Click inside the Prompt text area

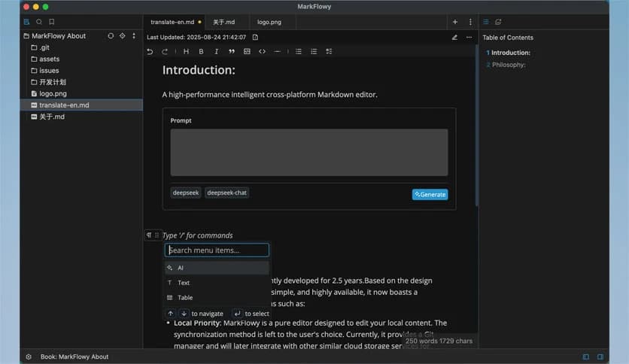tap(309, 153)
